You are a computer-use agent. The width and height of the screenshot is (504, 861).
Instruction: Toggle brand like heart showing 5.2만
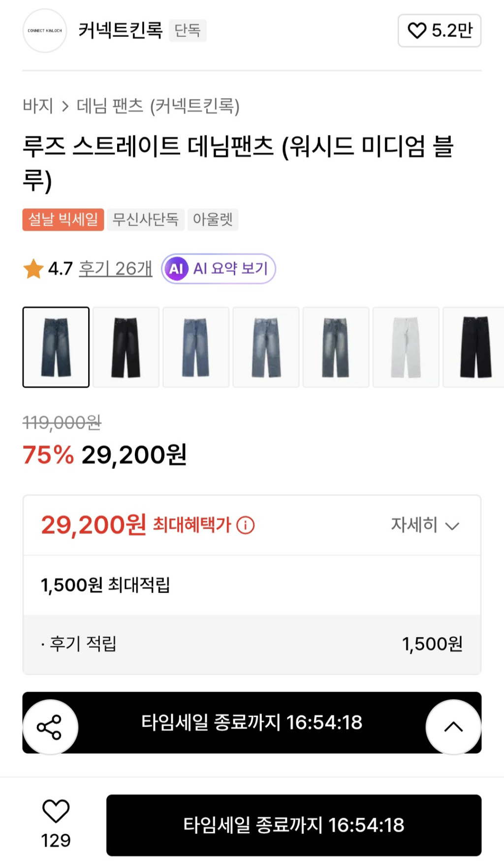pyautogui.click(x=439, y=31)
